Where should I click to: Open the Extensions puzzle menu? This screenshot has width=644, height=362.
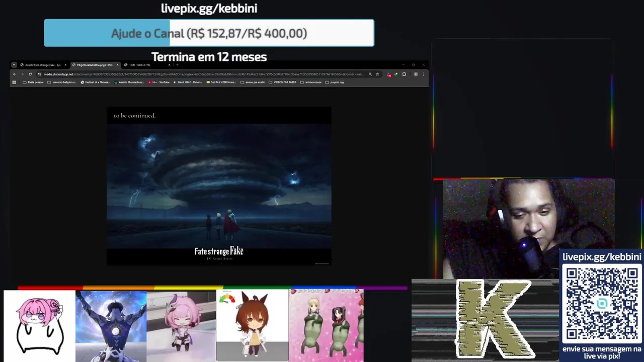coord(404,74)
